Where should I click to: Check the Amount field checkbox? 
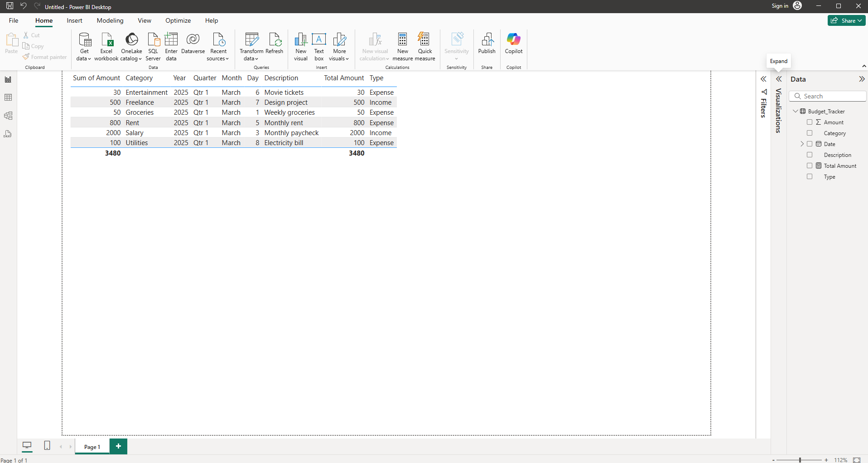(810, 122)
